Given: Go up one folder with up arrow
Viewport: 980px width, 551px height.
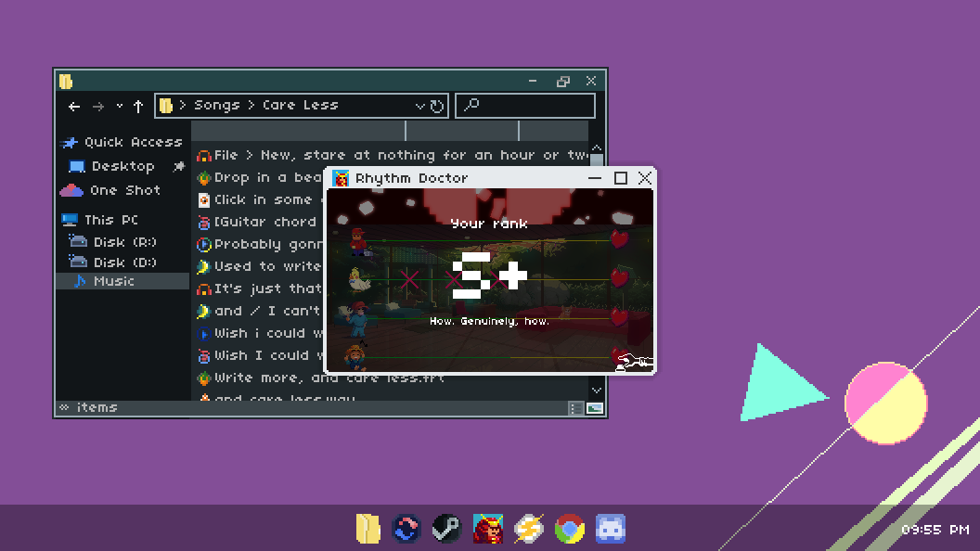Looking at the screenshot, I should (138, 106).
